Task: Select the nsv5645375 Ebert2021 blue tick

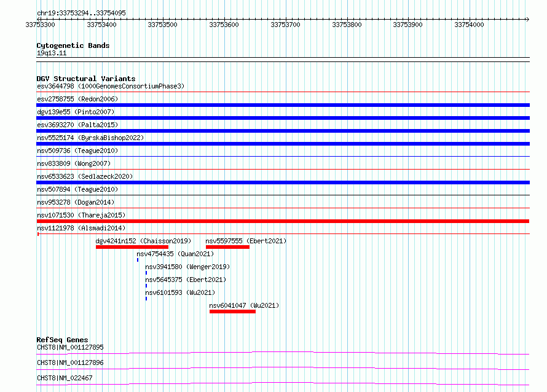Action: pos(146,286)
